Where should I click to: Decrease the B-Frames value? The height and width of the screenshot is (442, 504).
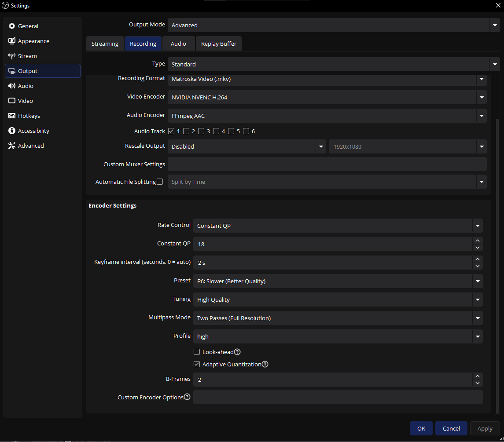tap(478, 383)
